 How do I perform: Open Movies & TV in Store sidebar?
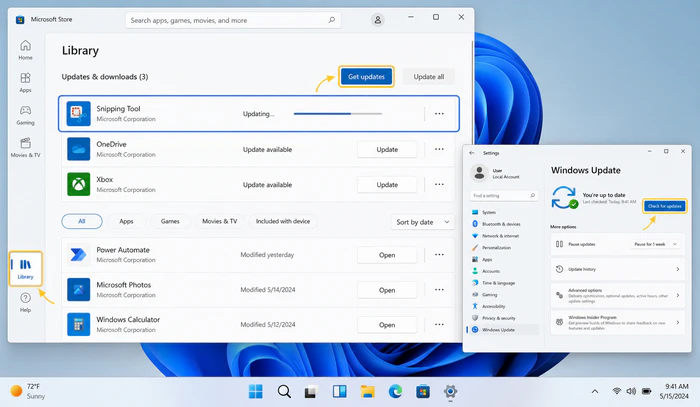[x=25, y=147]
